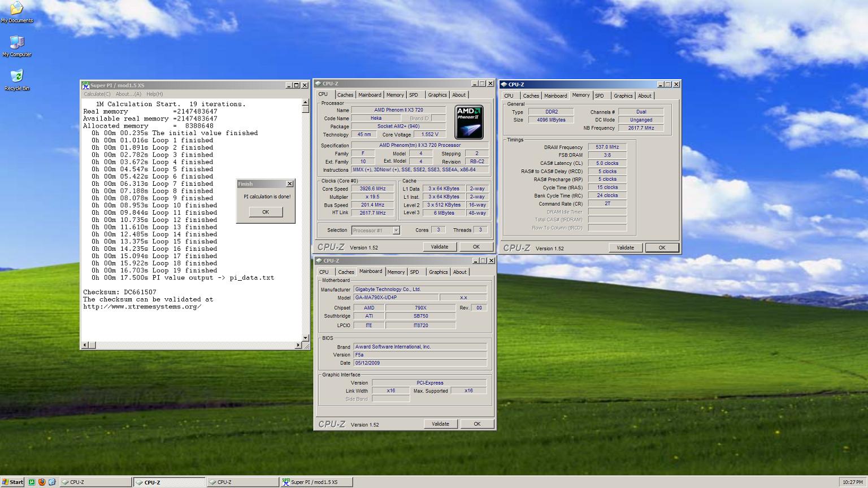This screenshot has height=488, width=868.
Task: Open the Calculate(C) menu in Super PI
Action: pos(97,94)
